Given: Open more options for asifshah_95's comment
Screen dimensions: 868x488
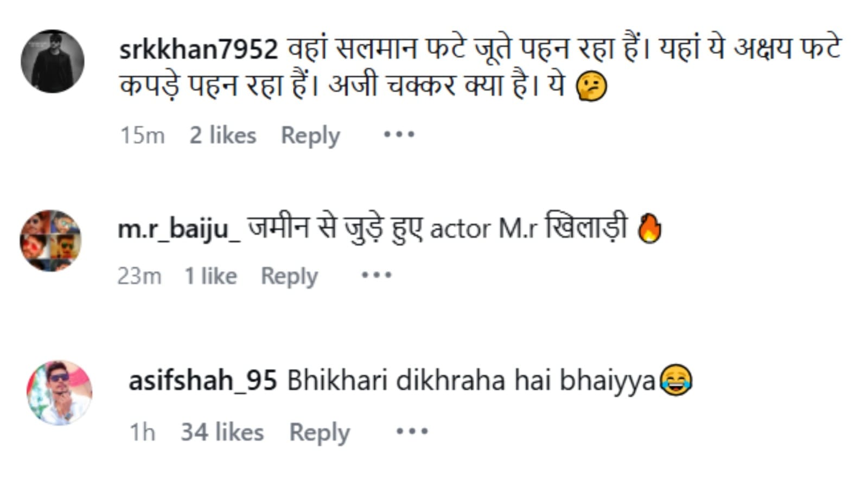Looking at the screenshot, I should pos(412,432).
